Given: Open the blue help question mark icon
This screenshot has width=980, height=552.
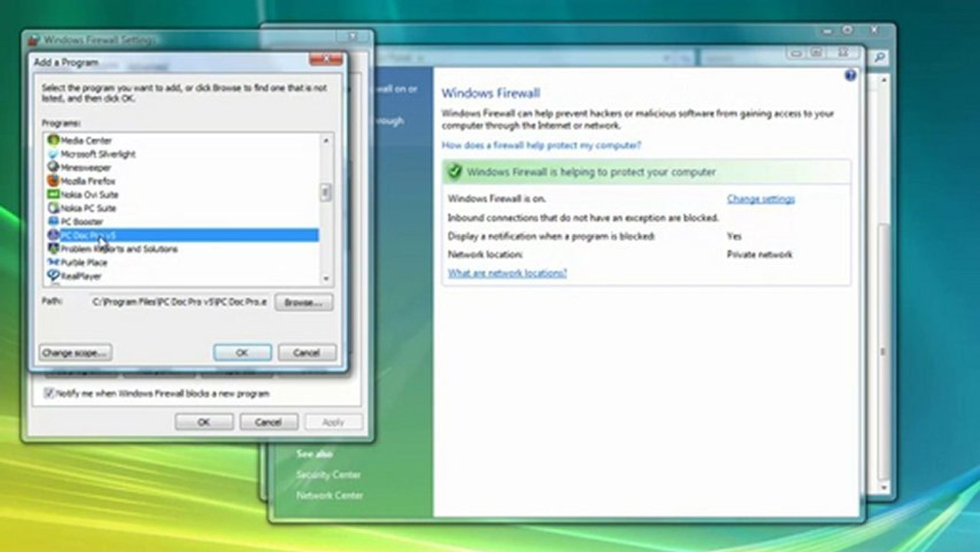Looking at the screenshot, I should 850,75.
